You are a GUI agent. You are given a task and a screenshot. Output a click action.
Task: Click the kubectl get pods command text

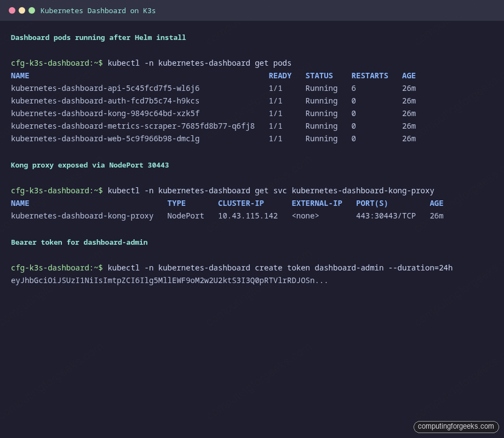tap(199, 63)
